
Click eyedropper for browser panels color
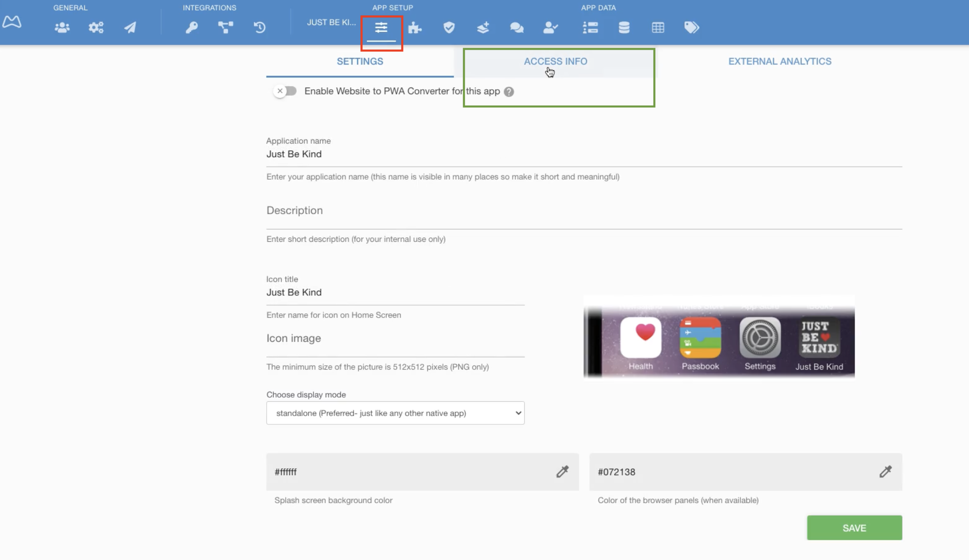pos(886,472)
